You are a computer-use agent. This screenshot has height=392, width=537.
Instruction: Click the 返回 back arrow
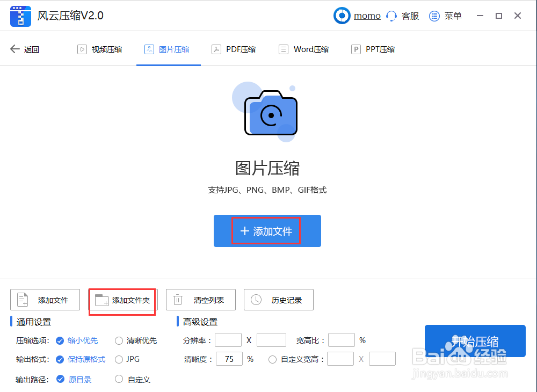(x=14, y=49)
